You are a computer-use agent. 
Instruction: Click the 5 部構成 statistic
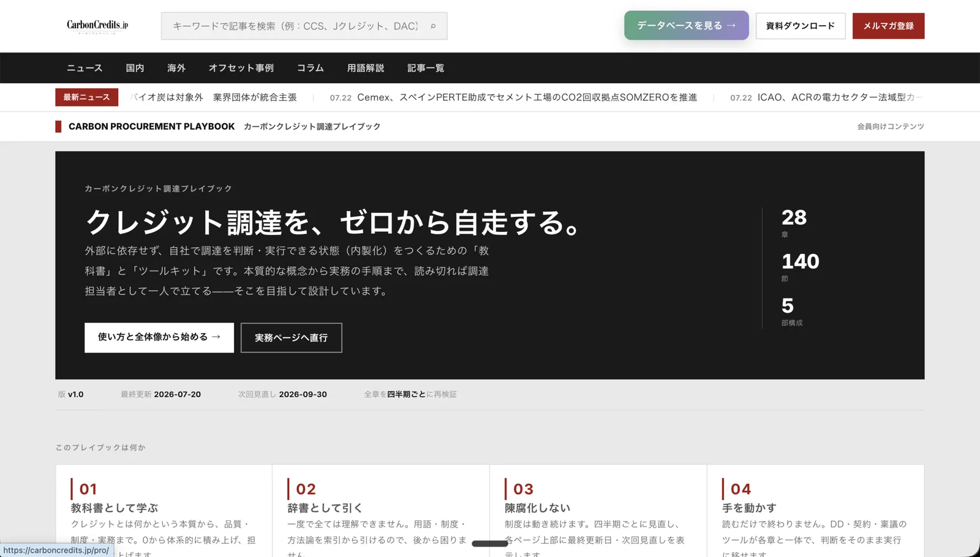[x=791, y=311]
